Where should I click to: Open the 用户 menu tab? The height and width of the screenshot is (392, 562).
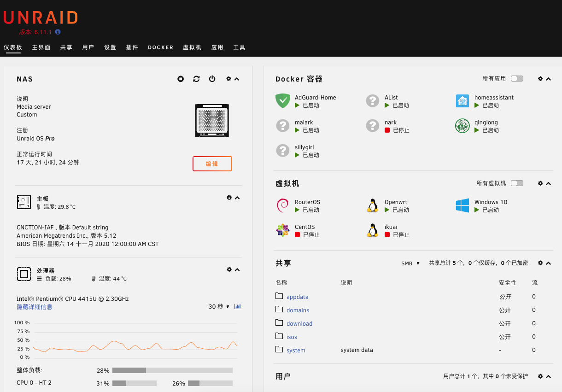point(88,47)
